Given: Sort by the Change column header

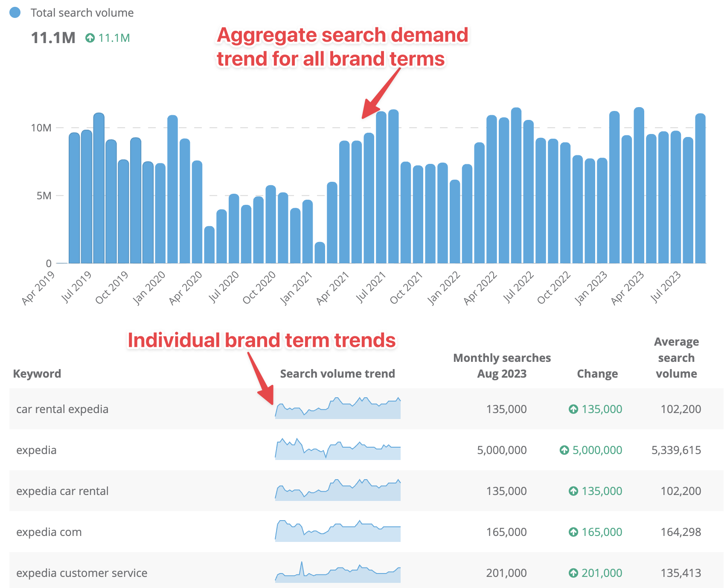Looking at the screenshot, I should pos(597,374).
